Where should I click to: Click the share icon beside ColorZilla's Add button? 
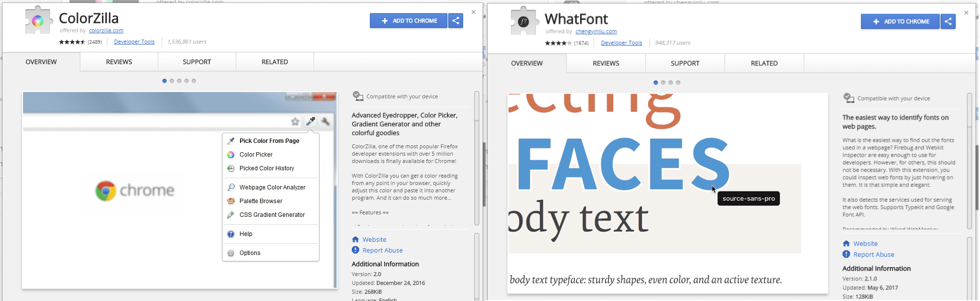pos(456,21)
